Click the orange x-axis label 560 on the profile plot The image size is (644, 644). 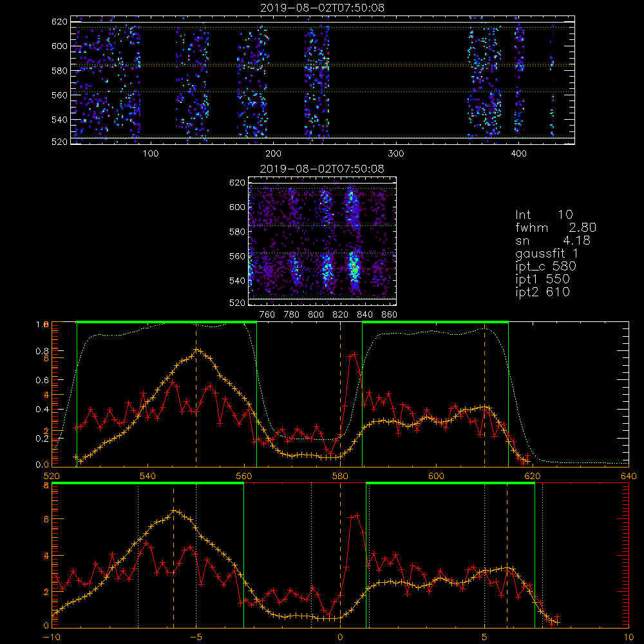click(244, 477)
